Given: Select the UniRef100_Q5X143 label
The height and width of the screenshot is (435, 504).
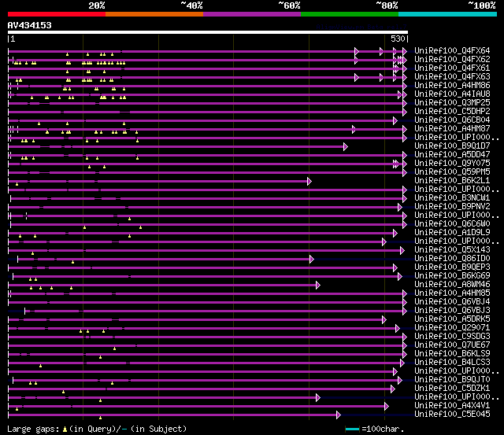Looking at the screenshot, I should pyautogui.click(x=452, y=250).
